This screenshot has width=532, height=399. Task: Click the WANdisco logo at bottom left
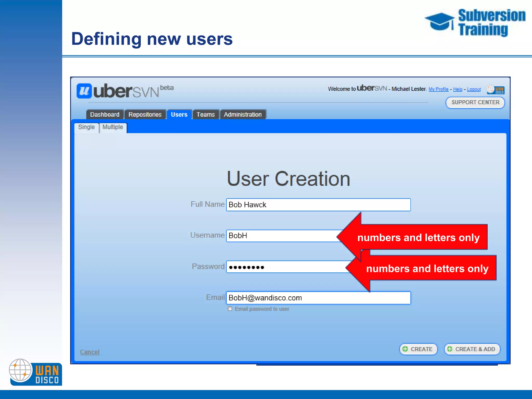click(x=35, y=372)
